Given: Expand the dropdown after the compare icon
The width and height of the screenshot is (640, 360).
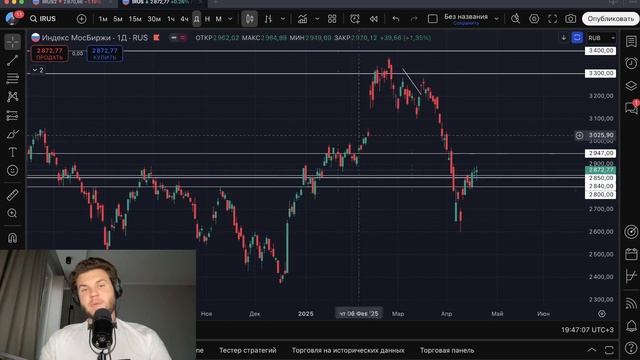Looking at the screenshot, I should point(283,19).
